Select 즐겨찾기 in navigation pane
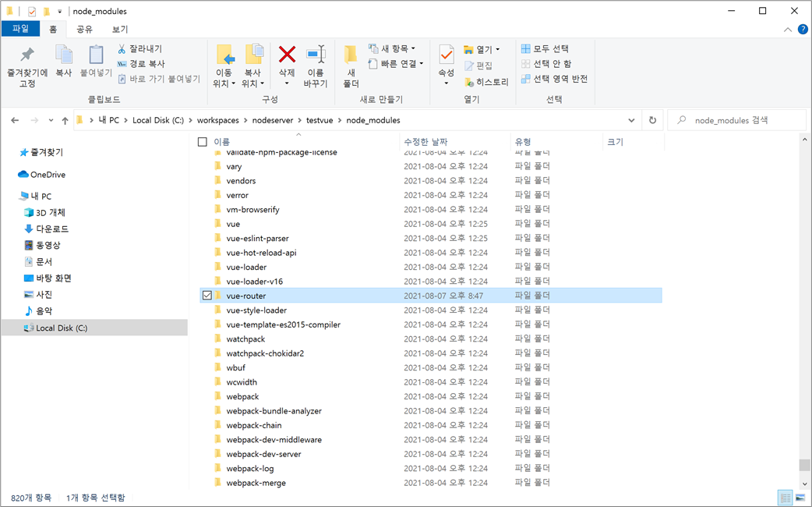This screenshot has width=812, height=507. [41, 152]
